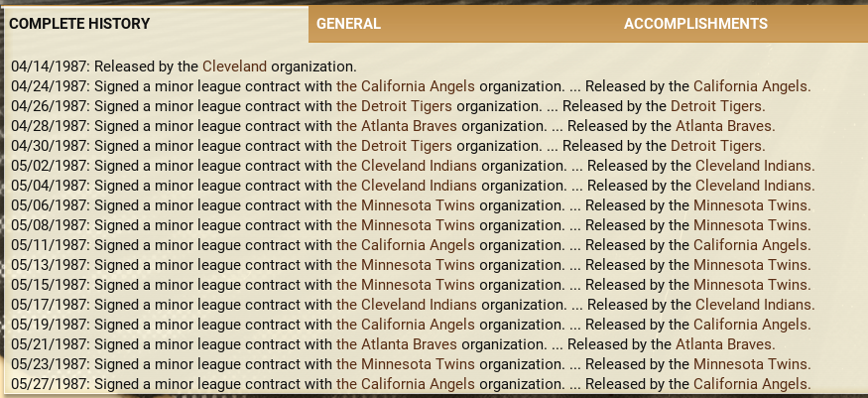The height and width of the screenshot is (398, 868).
Task: Switch to the General tab
Action: coord(348,24)
